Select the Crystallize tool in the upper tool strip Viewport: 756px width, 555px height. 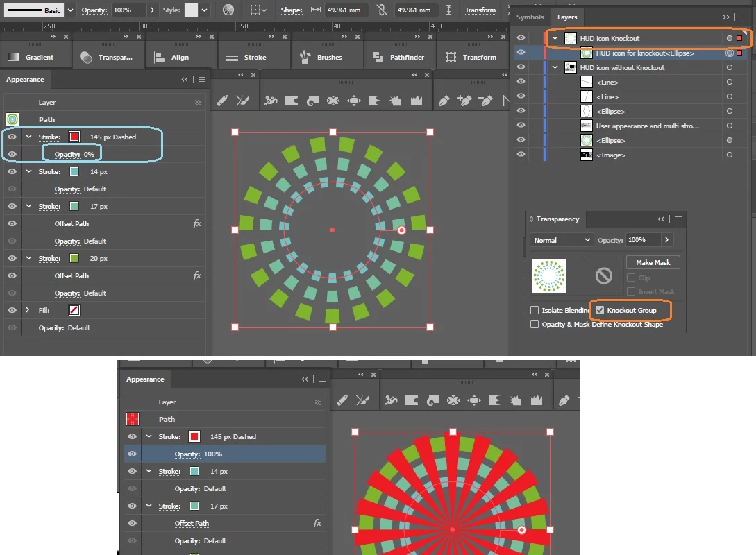coord(396,100)
